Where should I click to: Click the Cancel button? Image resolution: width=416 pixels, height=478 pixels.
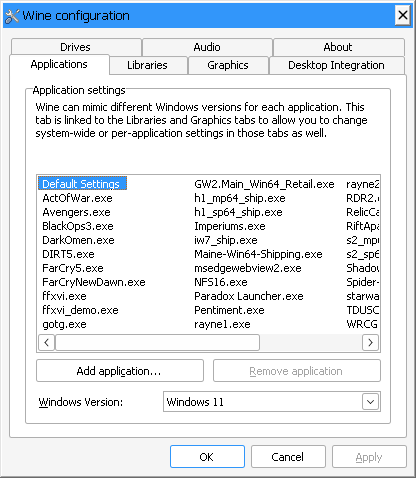[x=288, y=457]
